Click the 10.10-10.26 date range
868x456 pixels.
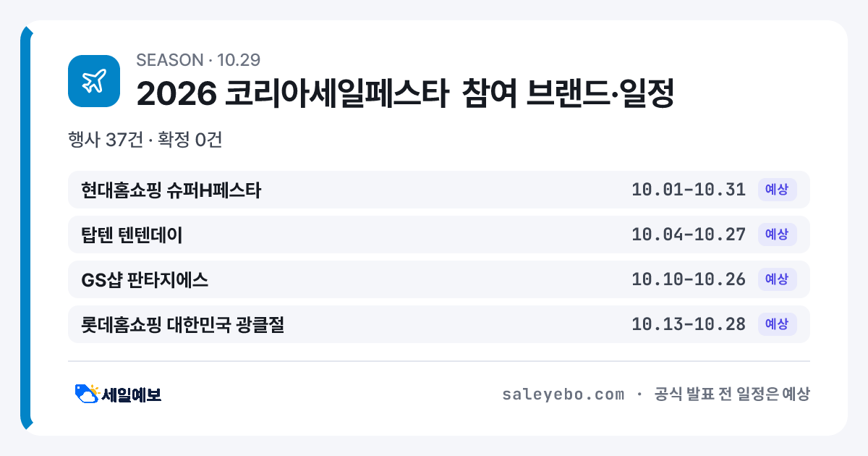[689, 279]
